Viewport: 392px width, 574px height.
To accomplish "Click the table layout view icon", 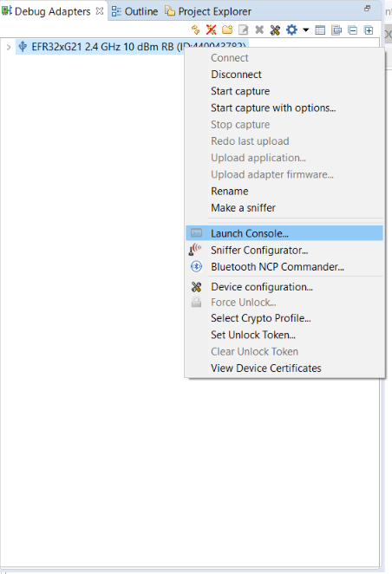I will tap(320, 30).
